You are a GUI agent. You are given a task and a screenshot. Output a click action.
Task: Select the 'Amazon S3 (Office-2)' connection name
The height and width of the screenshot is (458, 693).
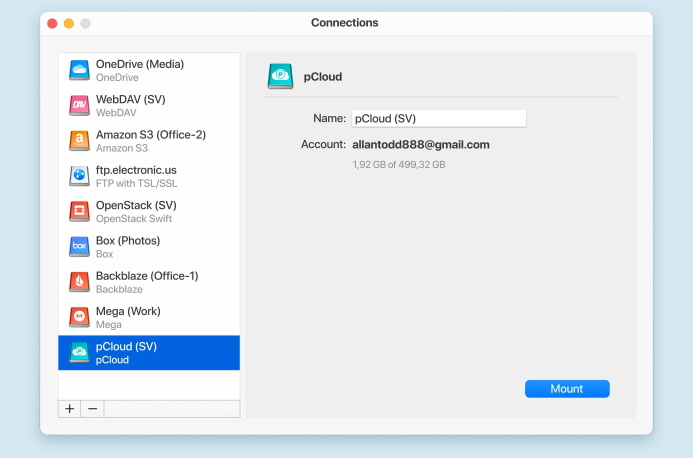tap(151, 135)
